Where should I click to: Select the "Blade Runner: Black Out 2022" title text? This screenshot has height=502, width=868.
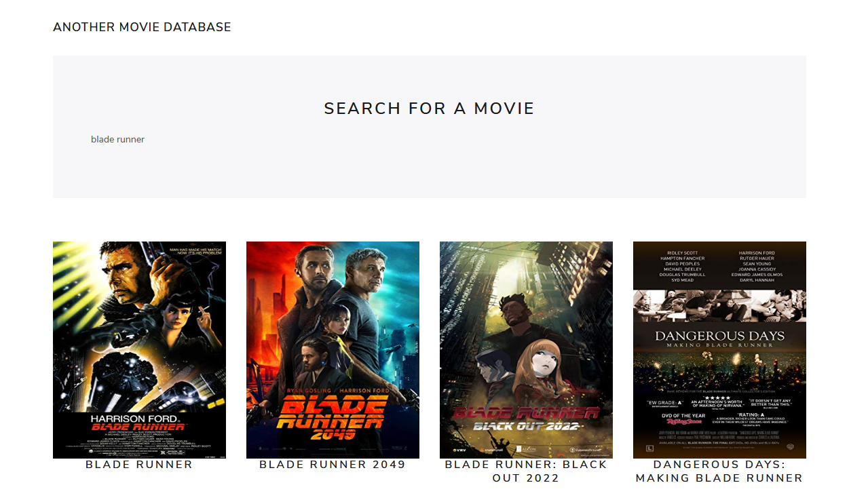(x=526, y=471)
